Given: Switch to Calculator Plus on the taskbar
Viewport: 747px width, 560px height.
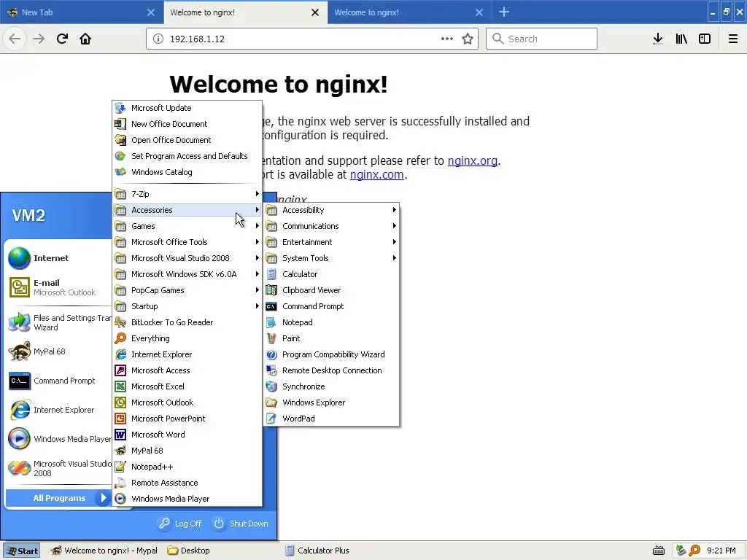Looking at the screenshot, I should [318, 551].
